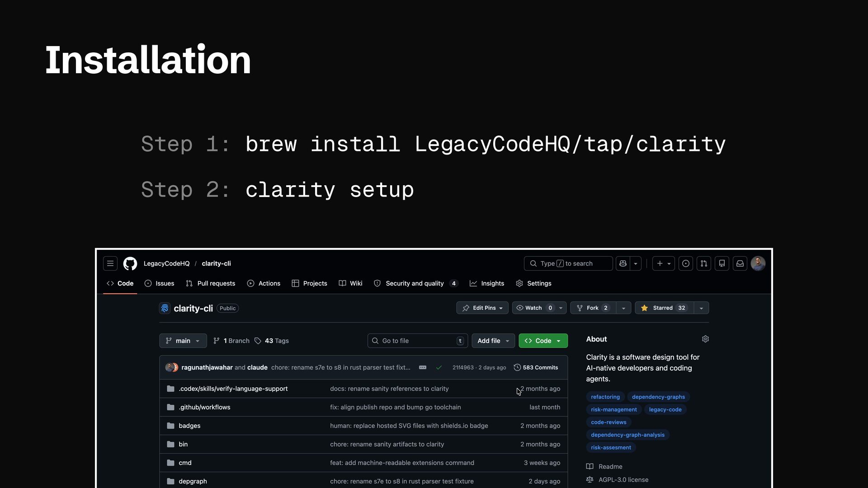This screenshot has width=868, height=488.
Task: Expand the green Code dropdown
Action: pos(543,341)
